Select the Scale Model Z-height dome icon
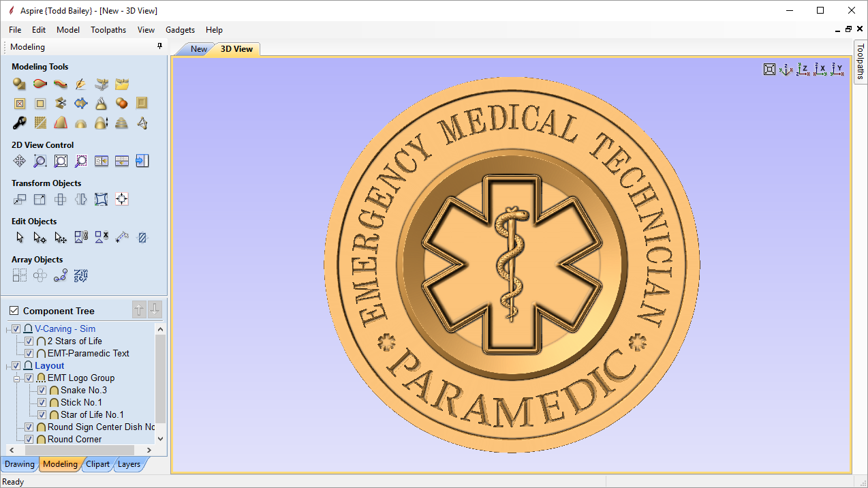This screenshot has width=868, height=488. tap(102, 123)
